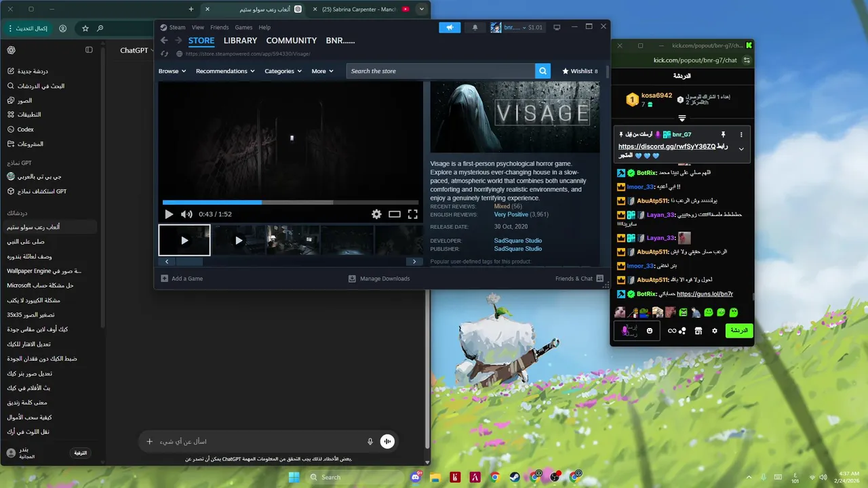868x488 pixels.
Task: Open the SadSquare Studio developer link
Action: [518, 241]
